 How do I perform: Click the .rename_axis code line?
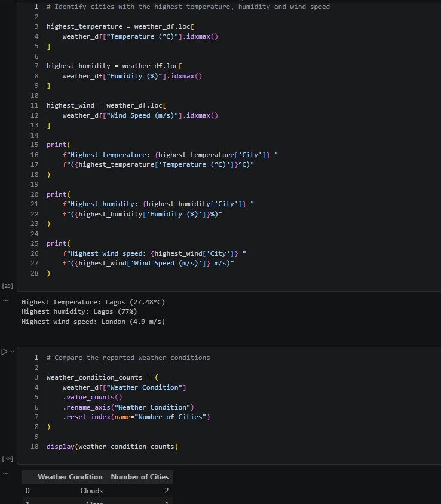tap(128, 407)
